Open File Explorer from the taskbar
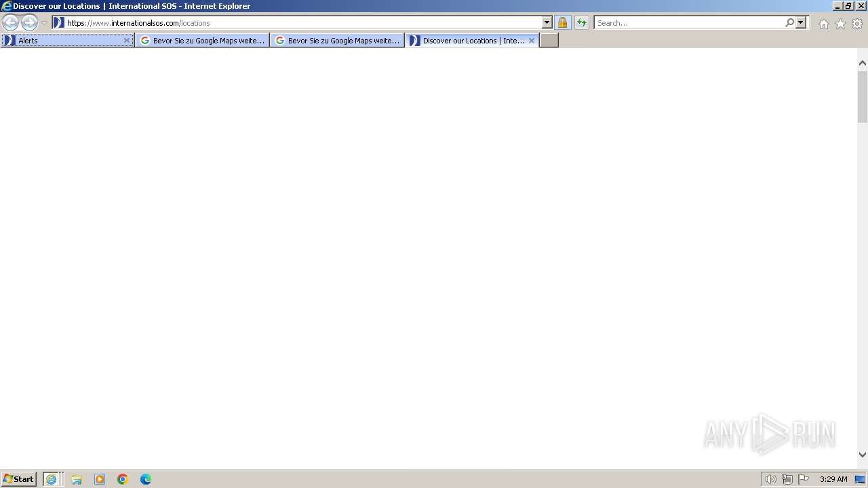Viewport: 868px width, 488px height. 77,479
